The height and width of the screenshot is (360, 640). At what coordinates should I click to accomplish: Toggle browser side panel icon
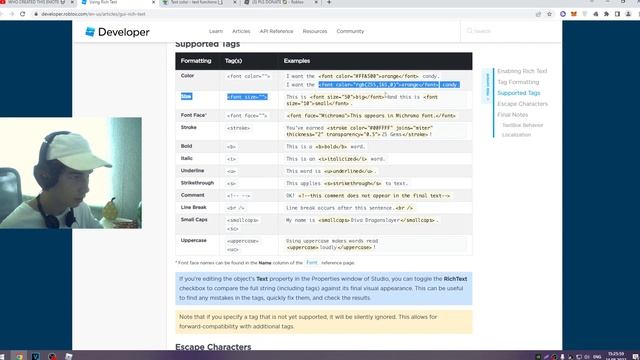(x=618, y=14)
